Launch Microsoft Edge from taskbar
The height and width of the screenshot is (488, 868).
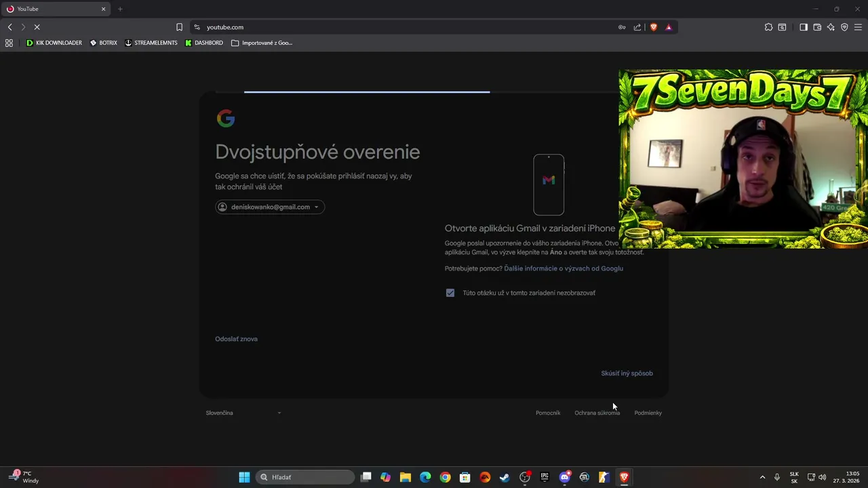click(425, 477)
